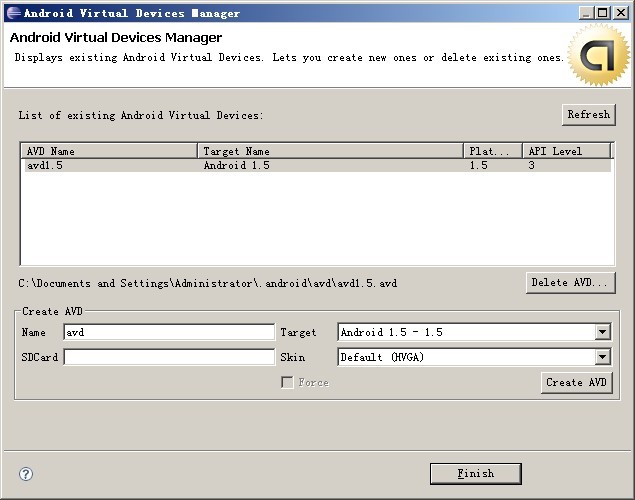The image size is (635, 500).
Task: Click the Delete AVD... button
Action: [x=571, y=283]
